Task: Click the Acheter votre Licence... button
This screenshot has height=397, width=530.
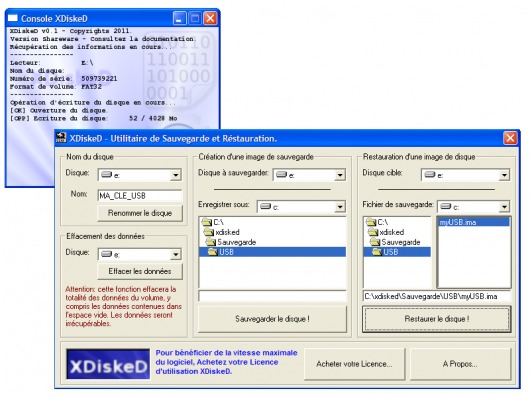Action: tap(354, 364)
